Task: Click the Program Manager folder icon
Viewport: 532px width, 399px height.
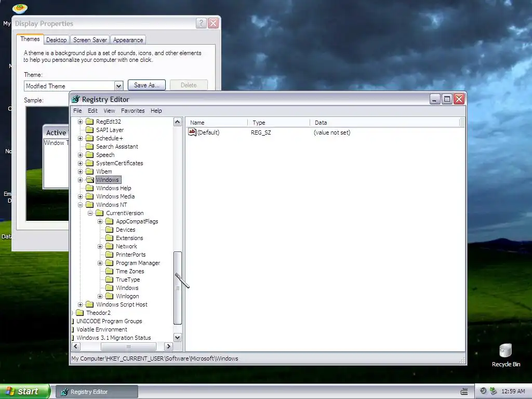Action: (x=109, y=263)
